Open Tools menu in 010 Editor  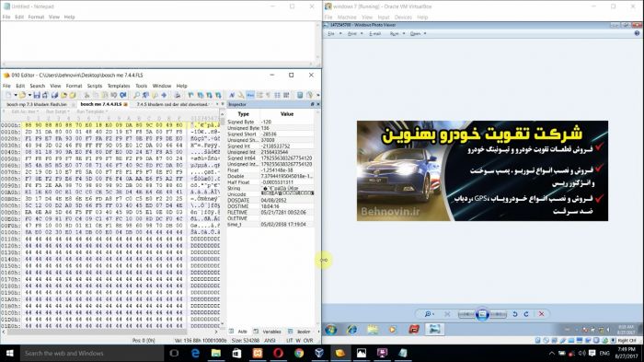coord(142,86)
